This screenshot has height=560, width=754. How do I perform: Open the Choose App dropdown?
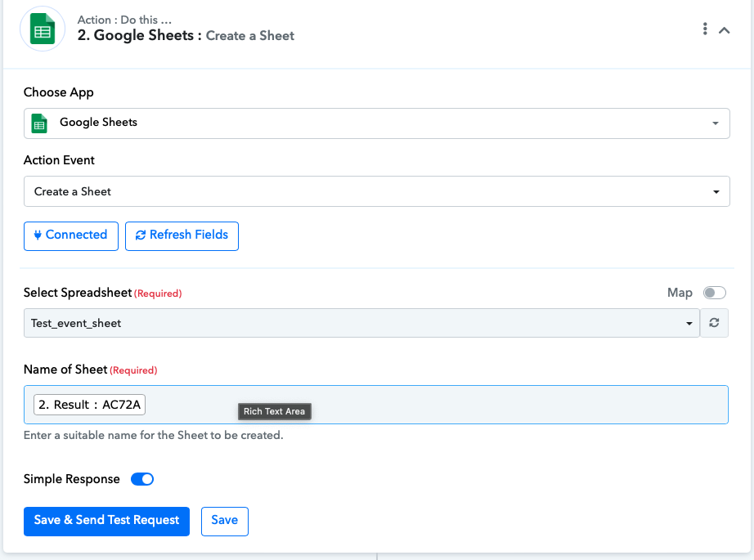[x=376, y=123]
